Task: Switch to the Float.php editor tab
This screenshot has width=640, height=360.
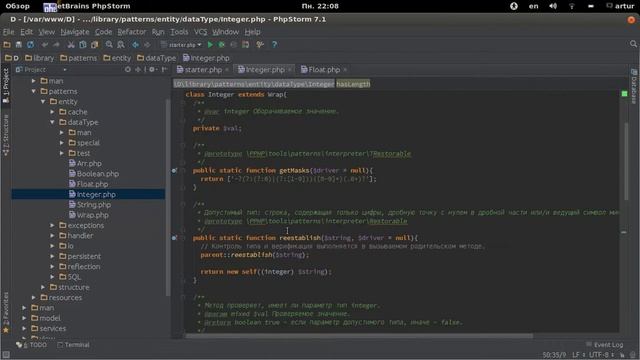Action: coord(324,70)
